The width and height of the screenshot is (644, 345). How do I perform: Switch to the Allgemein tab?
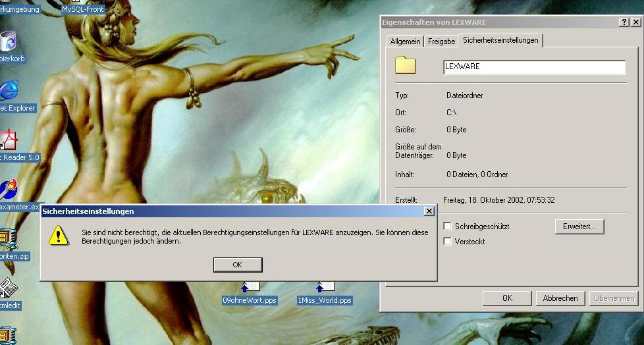(x=405, y=41)
